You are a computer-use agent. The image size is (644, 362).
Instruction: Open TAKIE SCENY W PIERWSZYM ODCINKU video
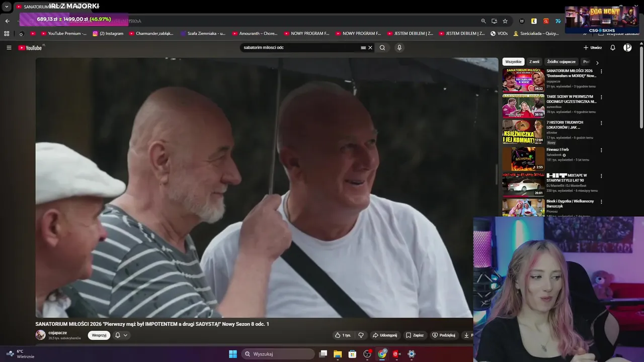[x=523, y=106]
